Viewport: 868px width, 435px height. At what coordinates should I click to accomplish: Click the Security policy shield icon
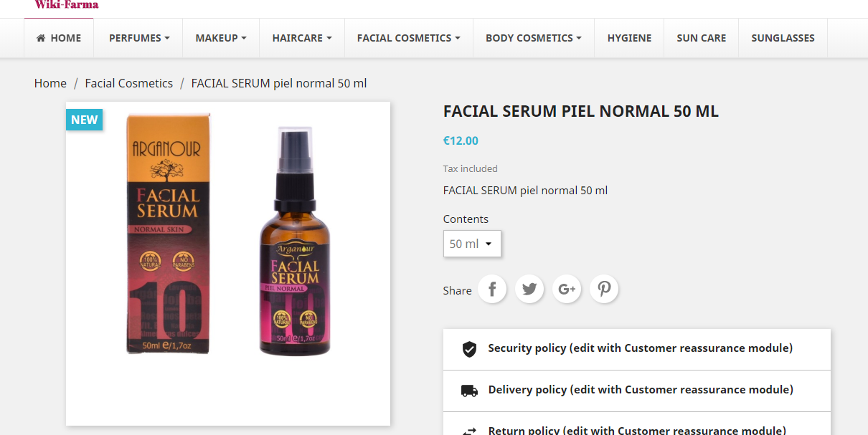pyautogui.click(x=469, y=349)
